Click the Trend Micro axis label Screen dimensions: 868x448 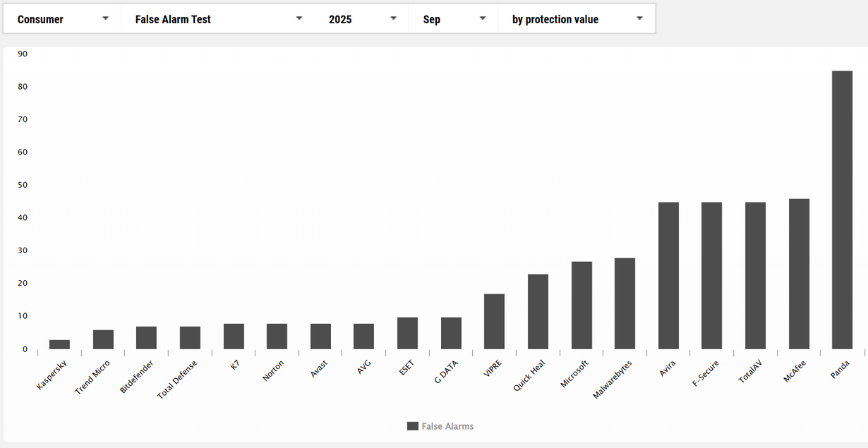(92, 377)
